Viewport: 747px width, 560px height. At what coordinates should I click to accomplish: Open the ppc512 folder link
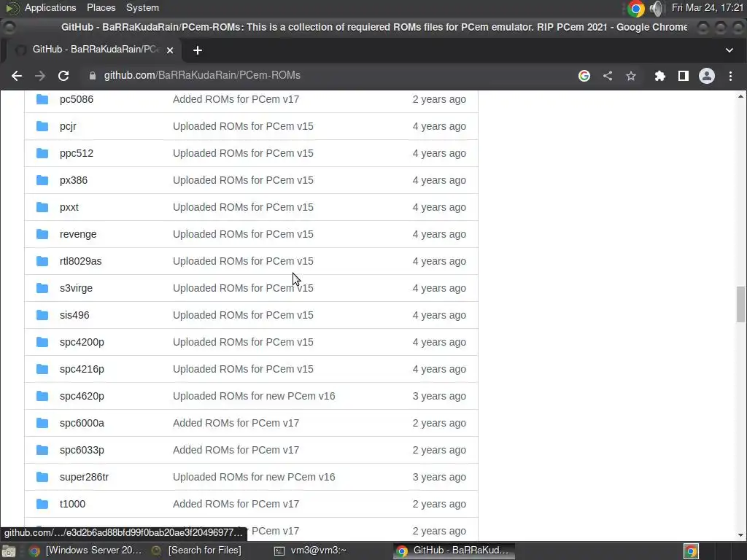(x=76, y=153)
